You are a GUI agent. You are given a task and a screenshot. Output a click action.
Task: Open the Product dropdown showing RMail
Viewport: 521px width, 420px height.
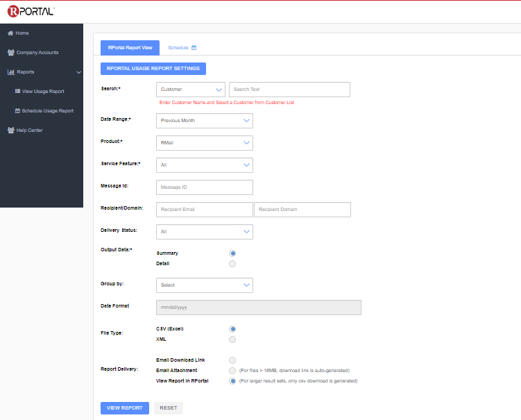click(205, 143)
